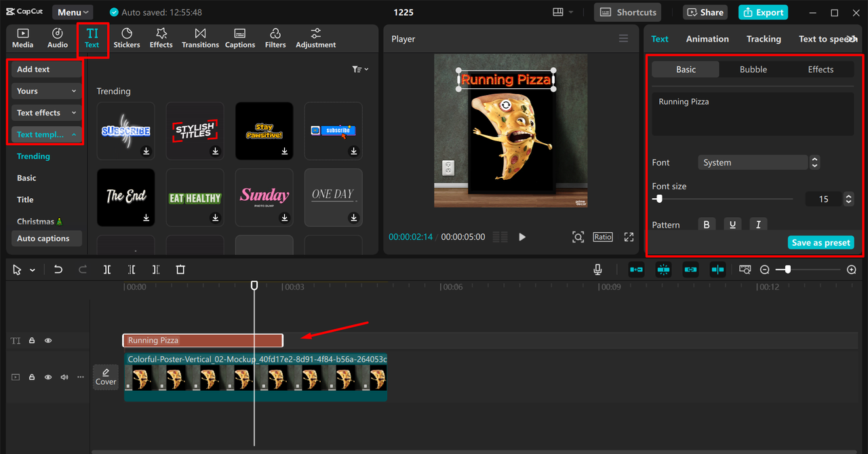The height and width of the screenshot is (454, 868).
Task: Expand the Text effects section
Action: [46, 113]
